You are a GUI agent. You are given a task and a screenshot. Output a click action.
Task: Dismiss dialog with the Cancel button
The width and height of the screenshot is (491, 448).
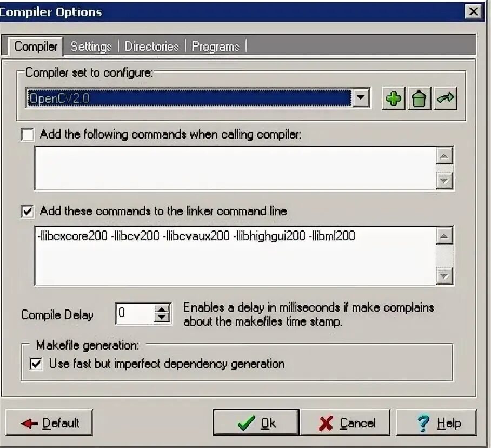pyautogui.click(x=346, y=423)
